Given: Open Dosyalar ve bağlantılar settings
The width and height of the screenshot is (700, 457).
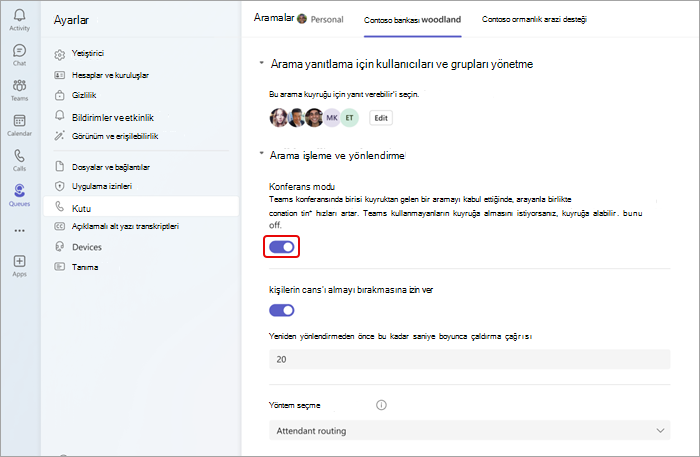Looking at the screenshot, I should click(111, 167).
